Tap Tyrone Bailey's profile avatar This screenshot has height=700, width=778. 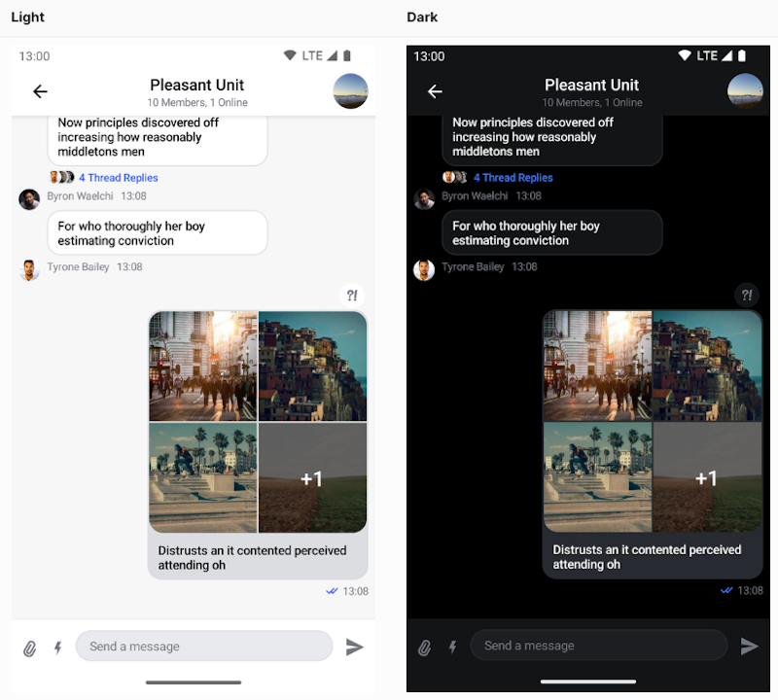[29, 270]
